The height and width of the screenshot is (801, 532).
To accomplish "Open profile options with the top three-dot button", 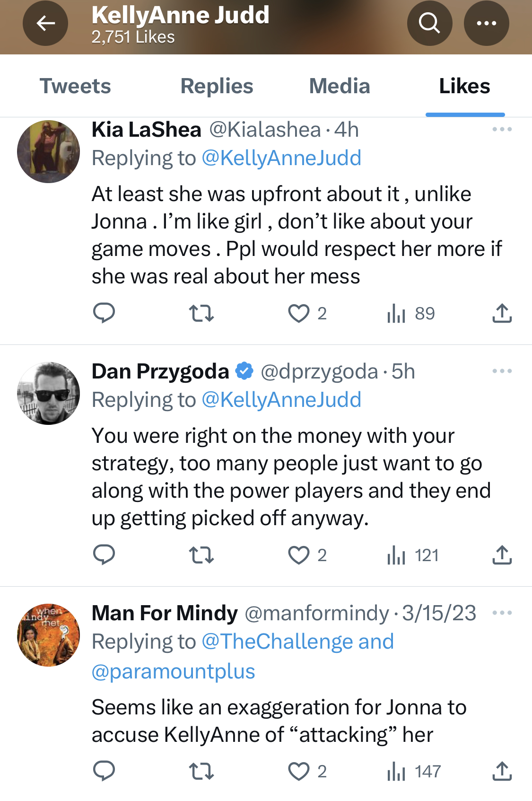I will pyautogui.click(x=486, y=23).
